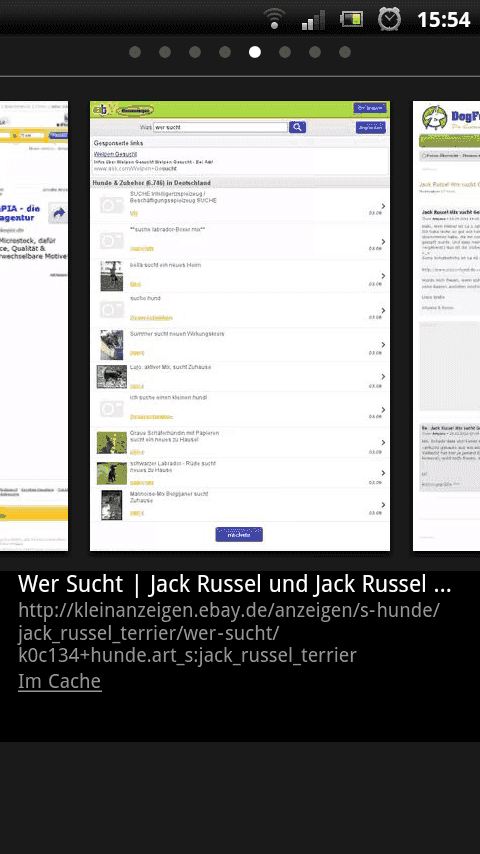
Task: Tap the magnifier search button in eBay preview
Action: click(297, 127)
